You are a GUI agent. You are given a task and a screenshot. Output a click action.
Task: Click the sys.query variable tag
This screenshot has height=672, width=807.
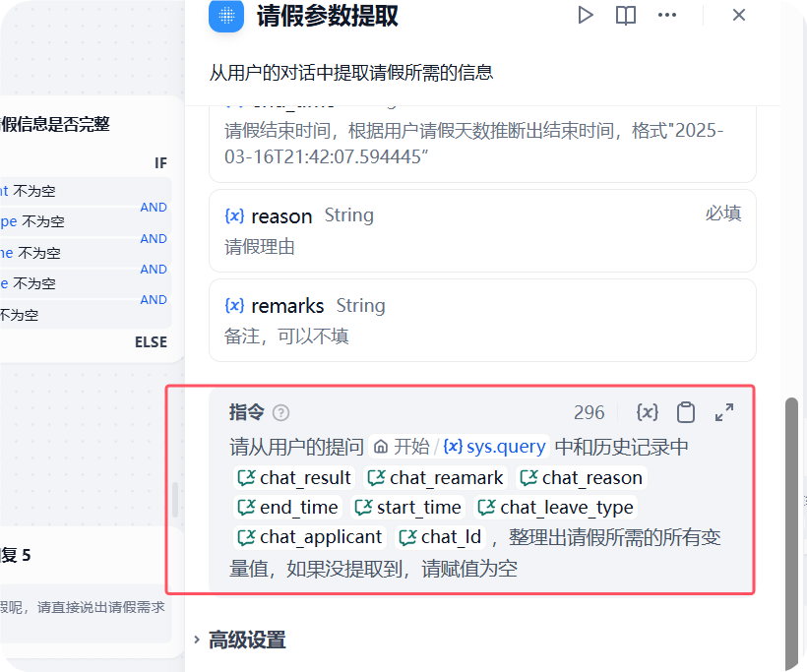pyautogui.click(x=495, y=446)
